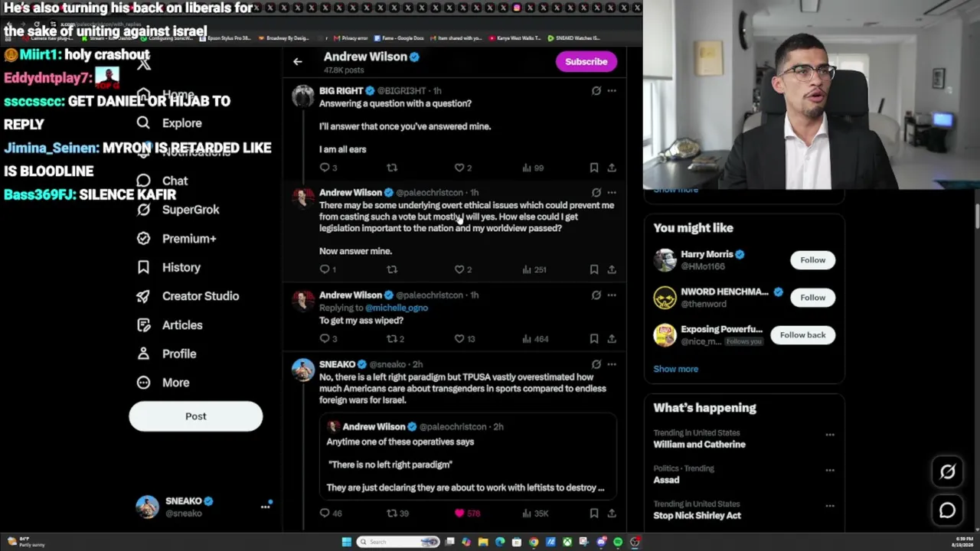Share the 'Now answer mine' tweet

612,269
